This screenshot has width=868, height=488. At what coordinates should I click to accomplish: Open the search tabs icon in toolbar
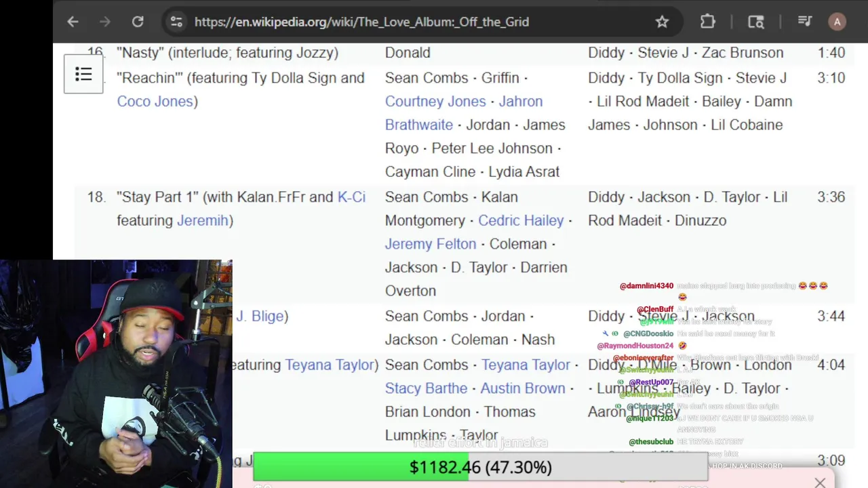(756, 22)
